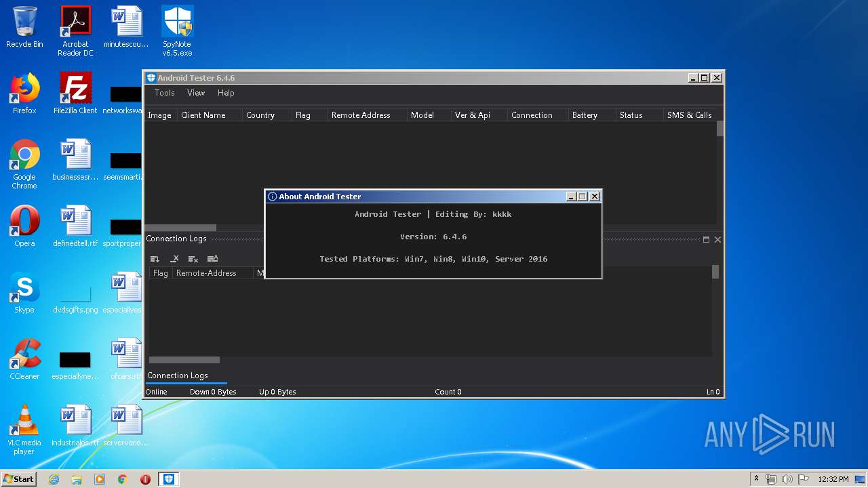Click the Version: 6.4.6 text
The width and height of the screenshot is (868, 488).
pyautogui.click(x=433, y=237)
